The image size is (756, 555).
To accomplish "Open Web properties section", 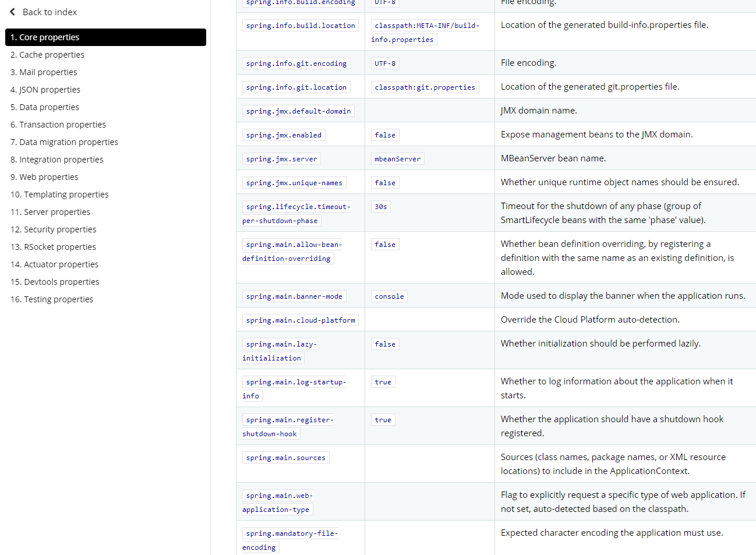I will [x=44, y=177].
